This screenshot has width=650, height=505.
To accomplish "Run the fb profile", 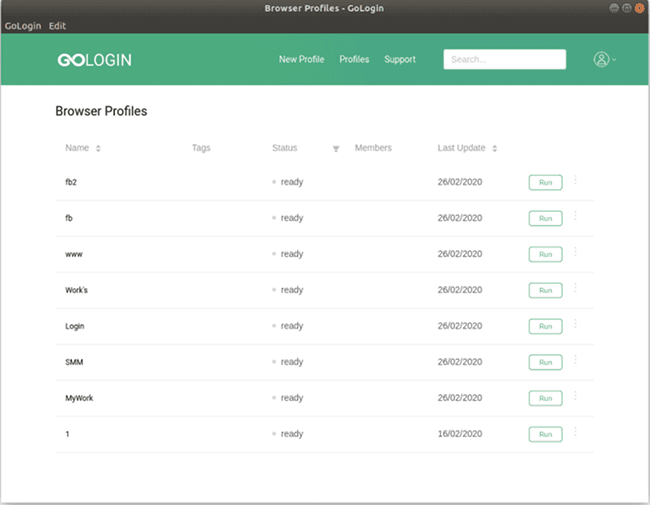I will coord(546,219).
